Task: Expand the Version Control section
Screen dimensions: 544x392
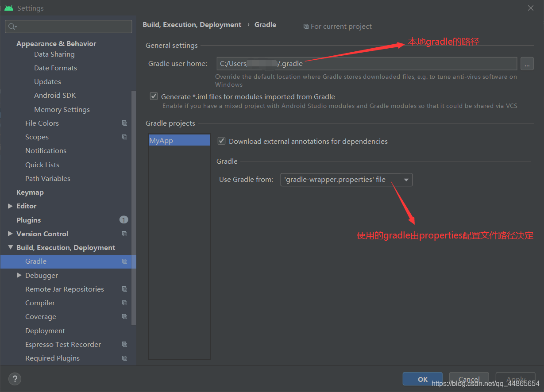Action: point(10,234)
